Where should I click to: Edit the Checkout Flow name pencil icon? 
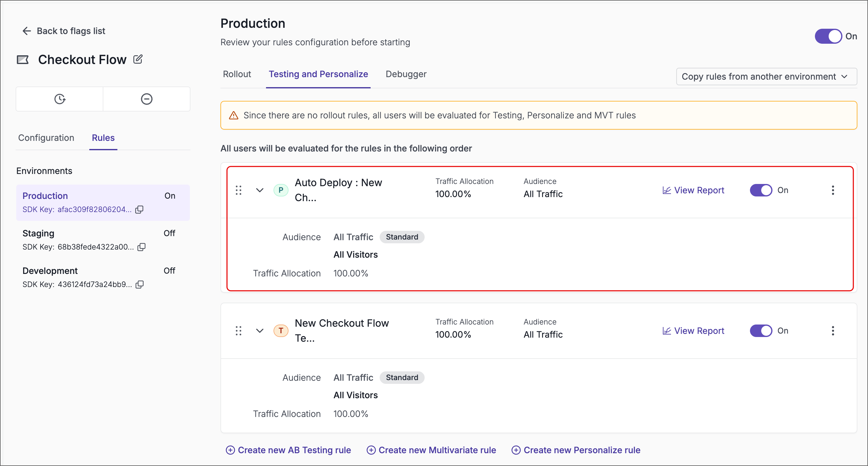click(x=138, y=59)
